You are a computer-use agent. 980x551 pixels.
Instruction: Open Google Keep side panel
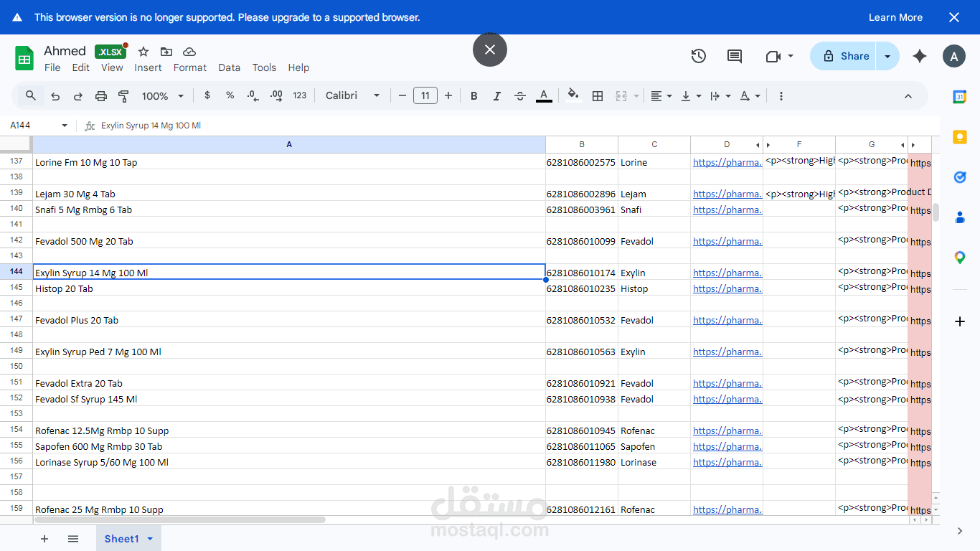pyautogui.click(x=960, y=137)
